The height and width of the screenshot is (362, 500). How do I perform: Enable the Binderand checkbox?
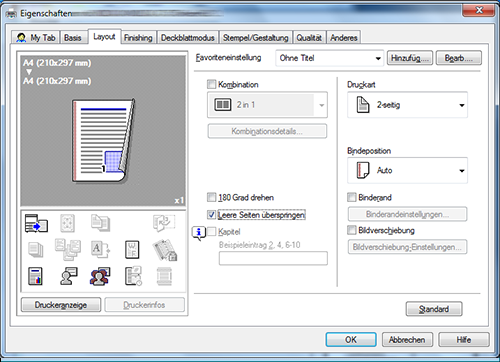tap(352, 197)
